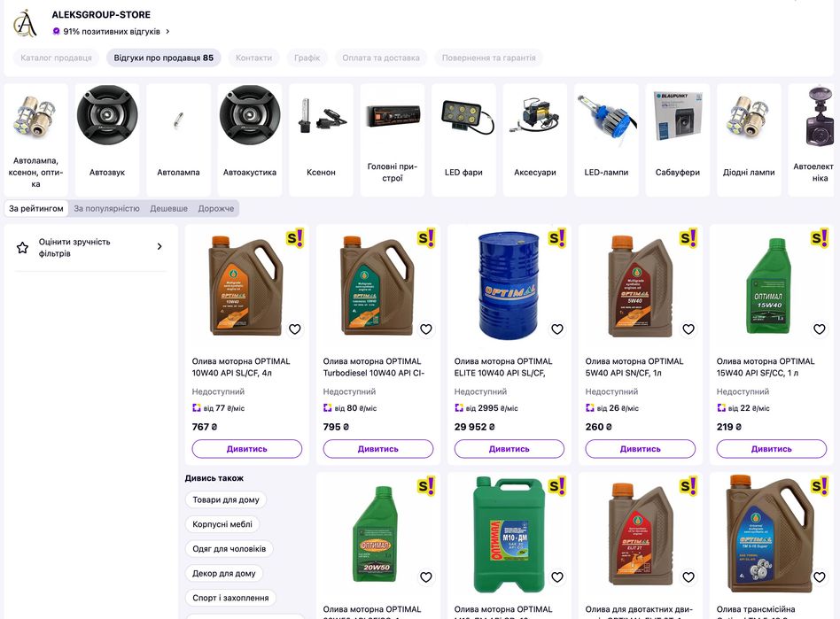Screen dimensions: 840x619
Task: Open the Автолампа, ксенон, оптика category
Action: pos(35,139)
